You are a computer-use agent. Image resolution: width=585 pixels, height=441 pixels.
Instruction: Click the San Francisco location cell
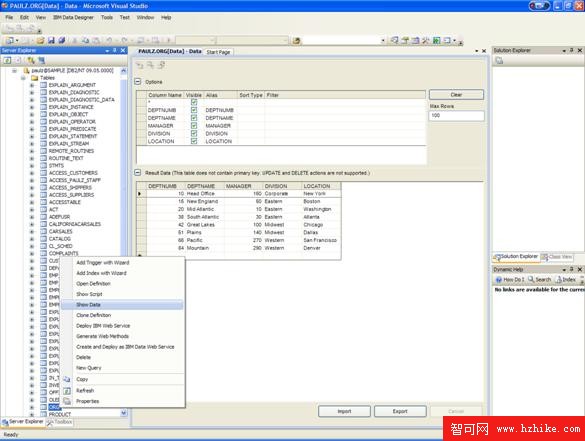(320, 240)
